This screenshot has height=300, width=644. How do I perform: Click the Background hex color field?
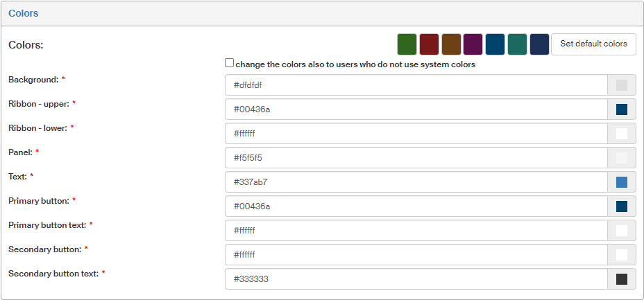[416, 85]
